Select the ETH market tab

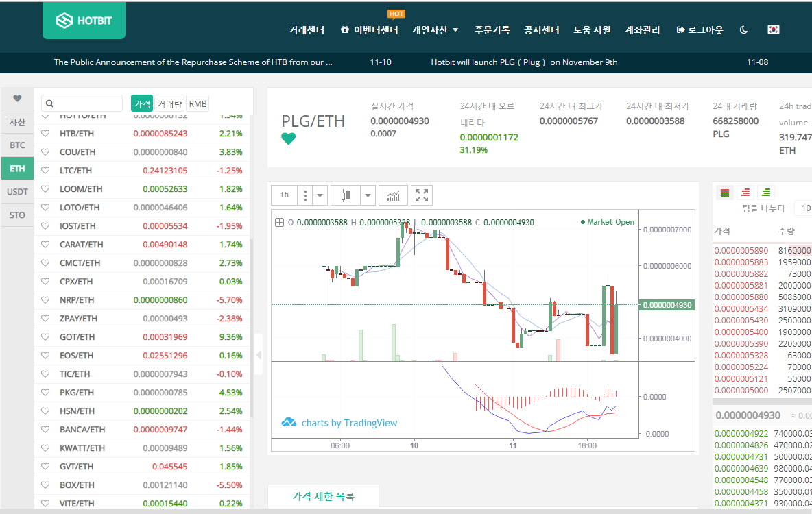coord(17,168)
